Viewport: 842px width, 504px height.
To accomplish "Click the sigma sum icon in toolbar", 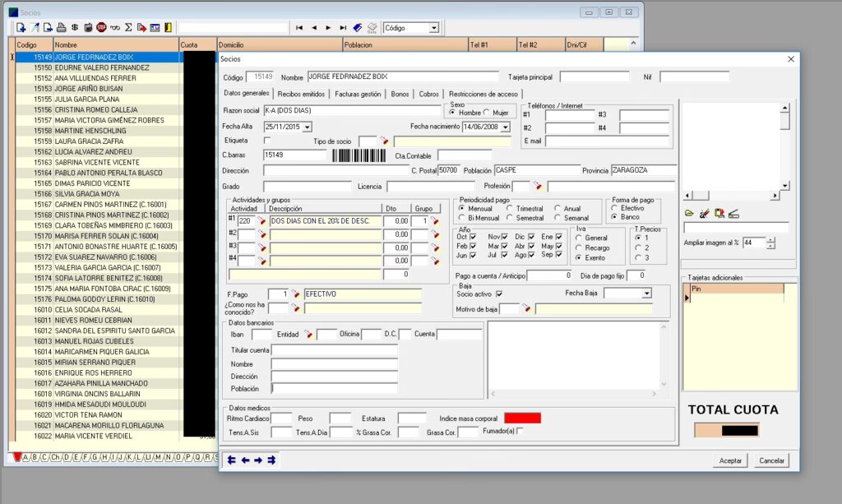I will pyautogui.click(x=128, y=28).
